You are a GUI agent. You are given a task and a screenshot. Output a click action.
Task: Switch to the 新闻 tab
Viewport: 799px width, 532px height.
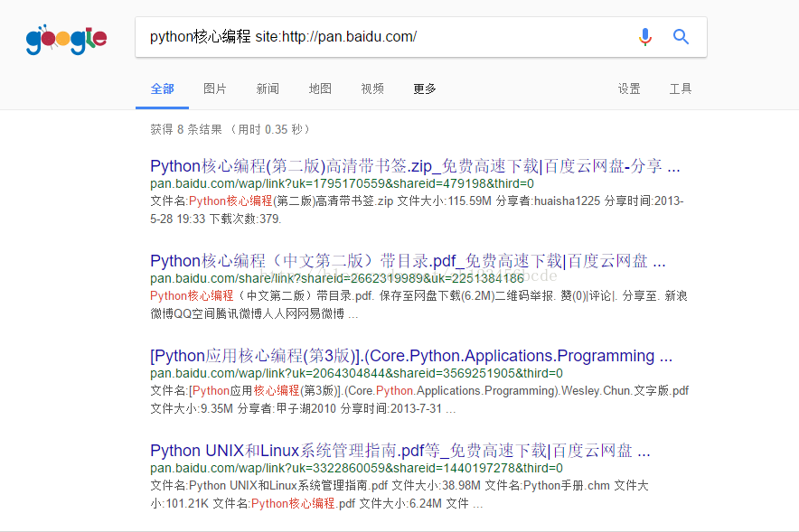[268, 89]
